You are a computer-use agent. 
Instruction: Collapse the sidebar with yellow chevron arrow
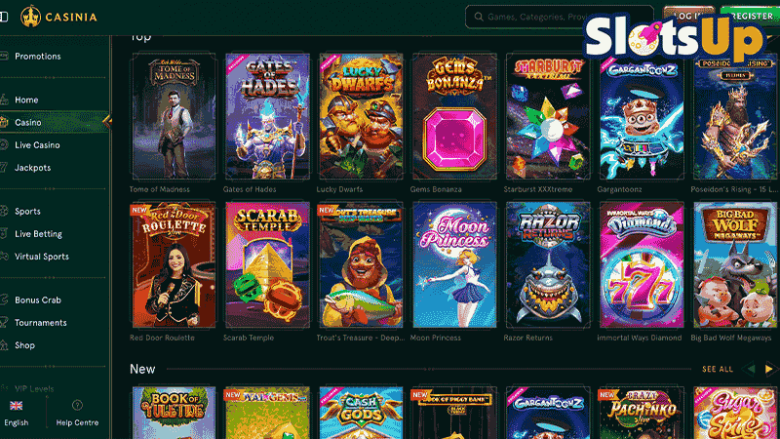pyautogui.click(x=107, y=121)
